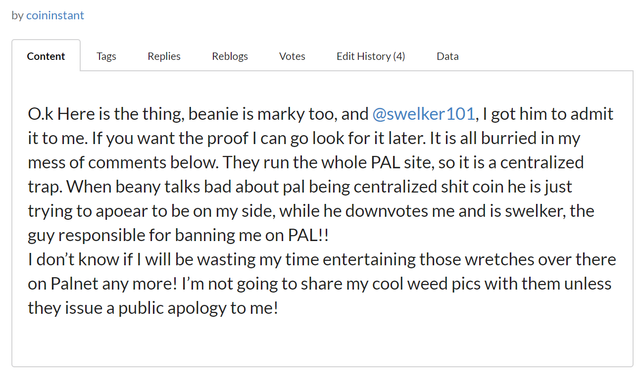Click the word "by" before the author name
The height and width of the screenshot is (392, 640).
(17, 16)
